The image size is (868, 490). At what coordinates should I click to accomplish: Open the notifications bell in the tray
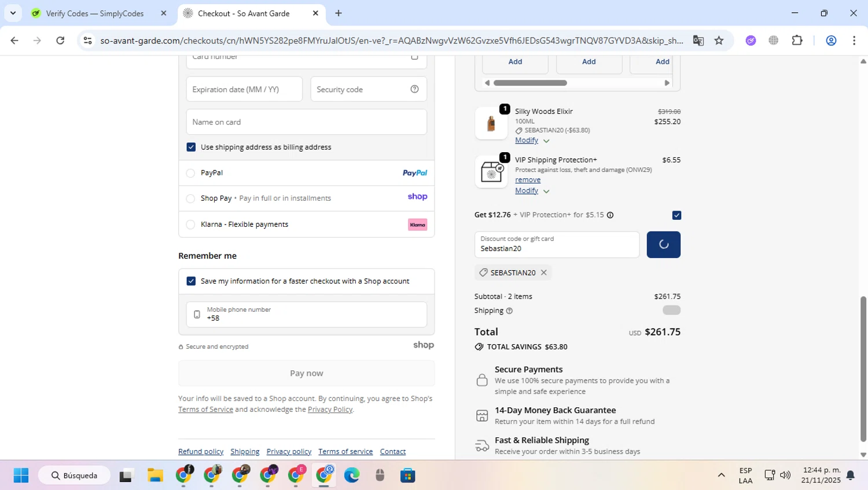pyautogui.click(x=851, y=475)
